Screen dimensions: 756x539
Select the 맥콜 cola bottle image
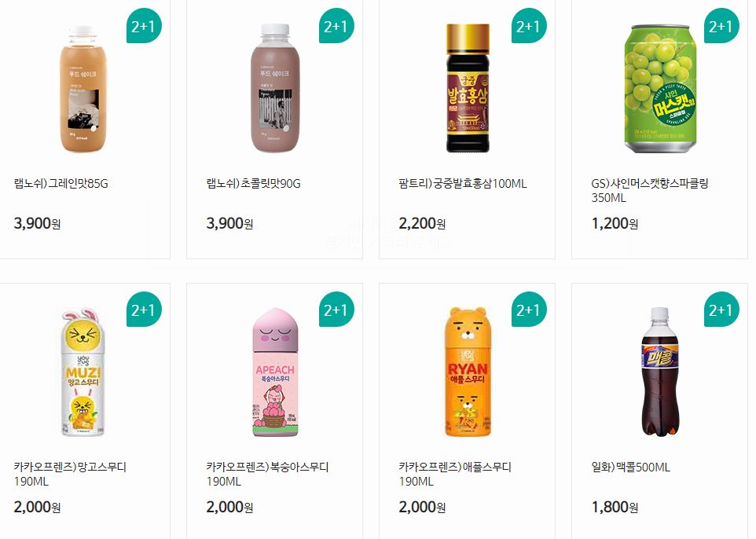(660, 372)
